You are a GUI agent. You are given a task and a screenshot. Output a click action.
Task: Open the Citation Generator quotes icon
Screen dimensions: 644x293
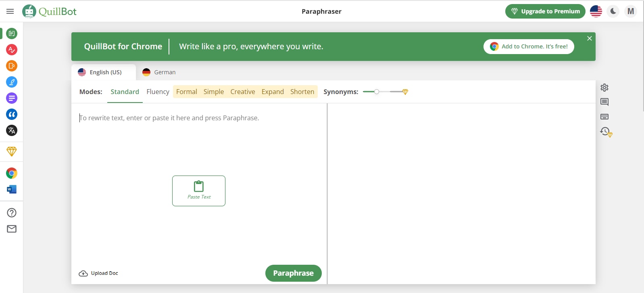(x=12, y=114)
